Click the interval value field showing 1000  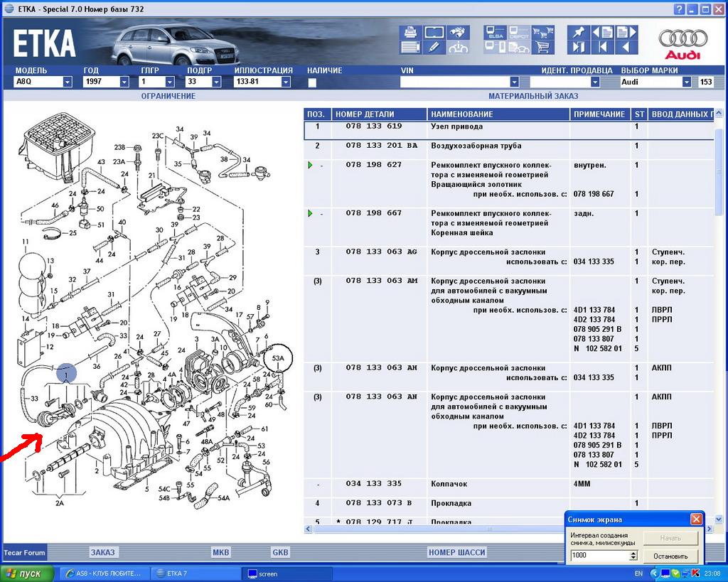[x=599, y=555]
